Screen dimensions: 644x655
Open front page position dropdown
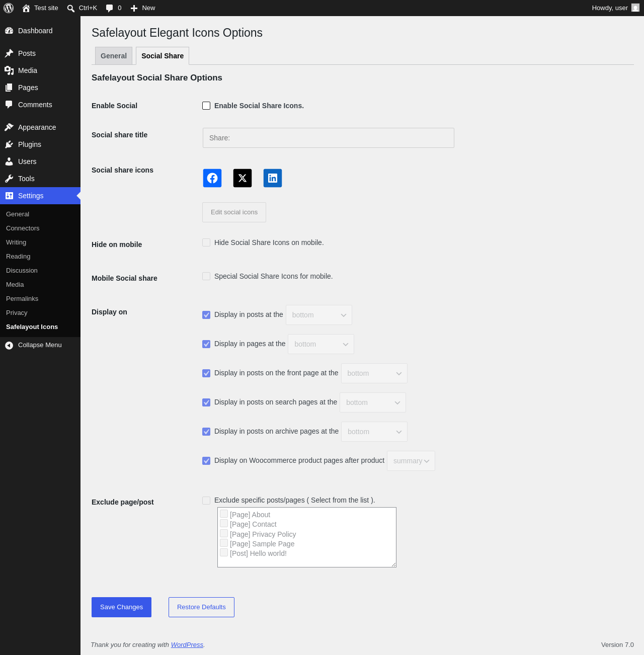coord(374,373)
